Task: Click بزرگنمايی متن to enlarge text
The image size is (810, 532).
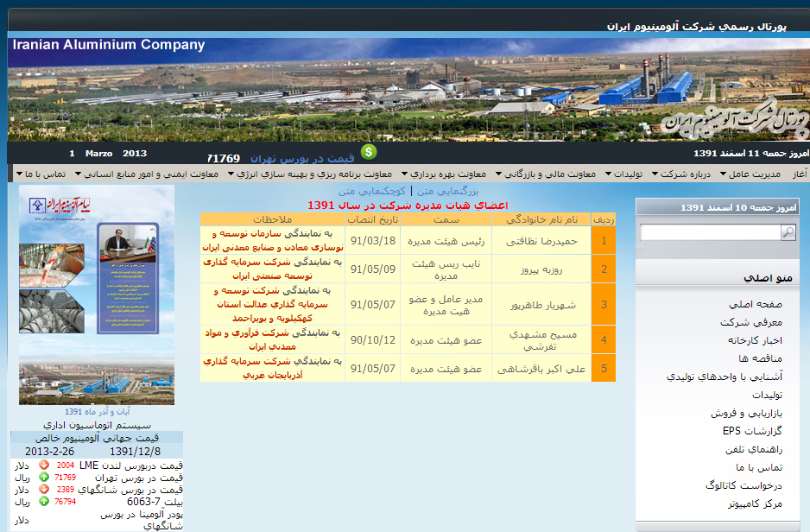Action: [x=447, y=191]
